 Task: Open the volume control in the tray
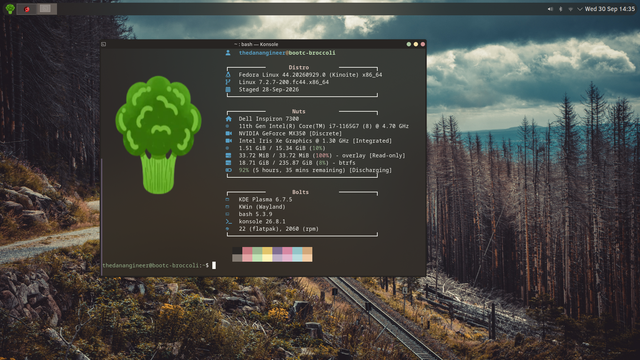tap(550, 9)
